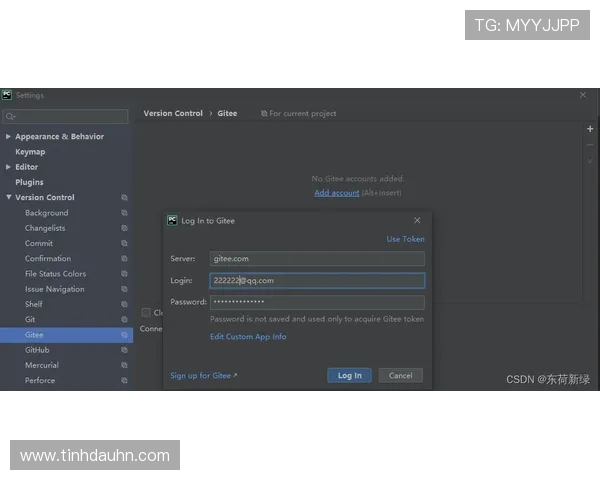
Task: Select Shelf in the settings tree
Action: point(34,304)
